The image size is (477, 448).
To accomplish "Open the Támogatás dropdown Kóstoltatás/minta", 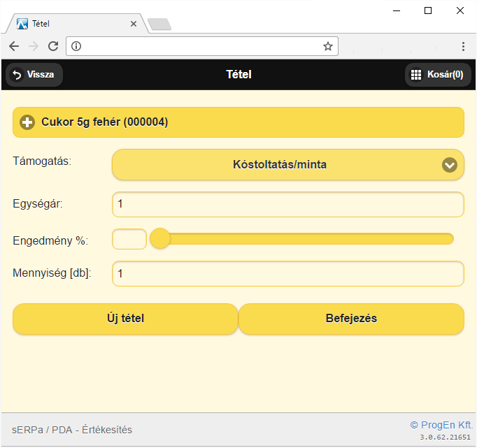I will [280, 165].
